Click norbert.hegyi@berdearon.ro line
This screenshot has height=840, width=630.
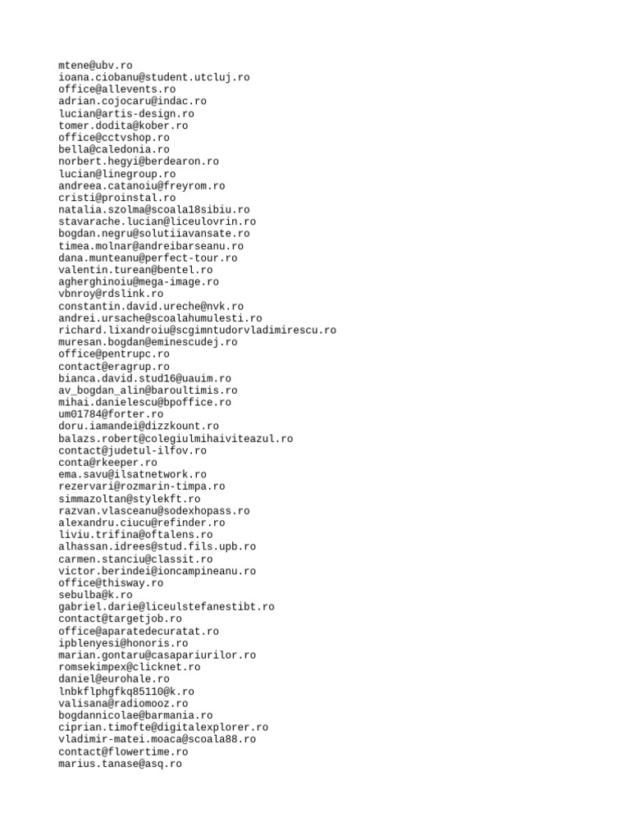pyautogui.click(x=138, y=162)
